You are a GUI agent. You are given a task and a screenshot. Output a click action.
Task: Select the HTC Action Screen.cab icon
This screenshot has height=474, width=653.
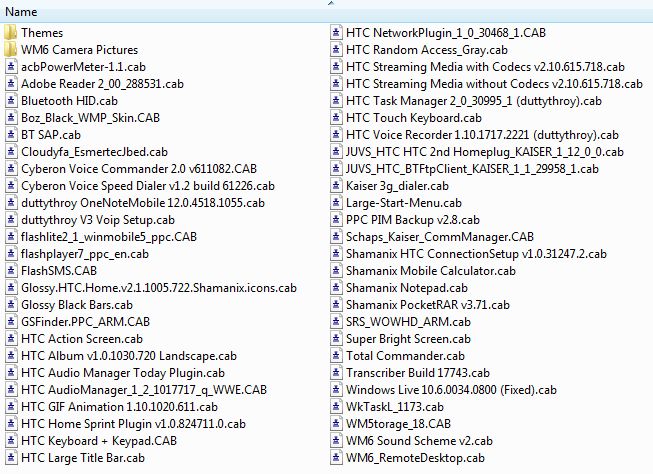[11, 339]
